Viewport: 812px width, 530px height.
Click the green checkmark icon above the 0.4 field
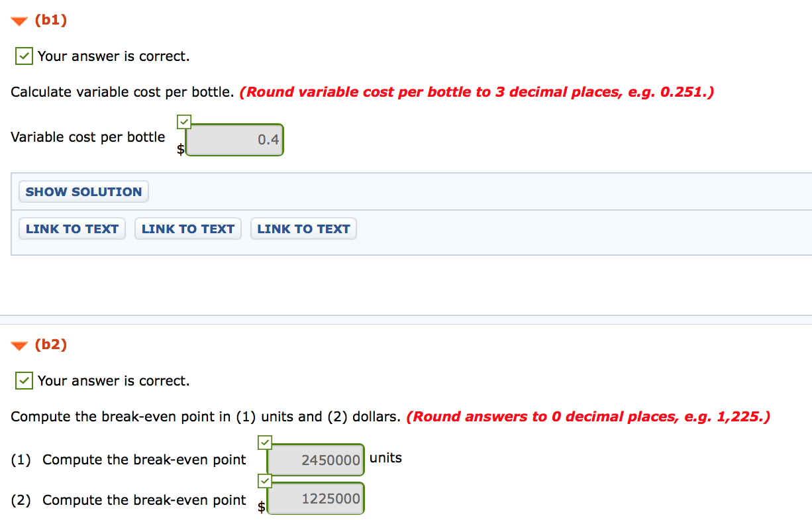[183, 122]
